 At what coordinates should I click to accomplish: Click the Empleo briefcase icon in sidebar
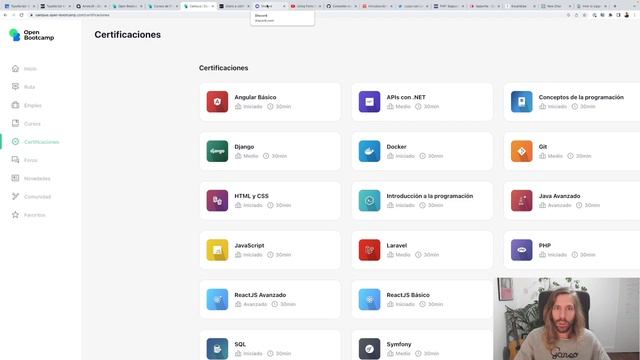pos(16,105)
